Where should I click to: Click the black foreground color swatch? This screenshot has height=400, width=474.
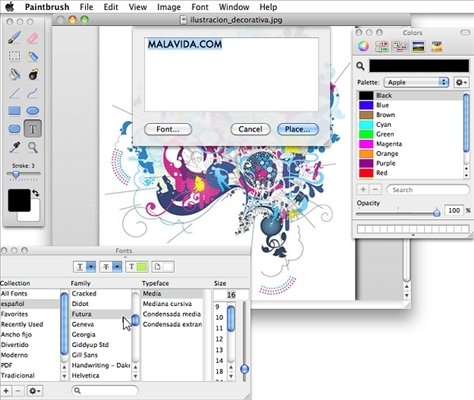pos(19,200)
